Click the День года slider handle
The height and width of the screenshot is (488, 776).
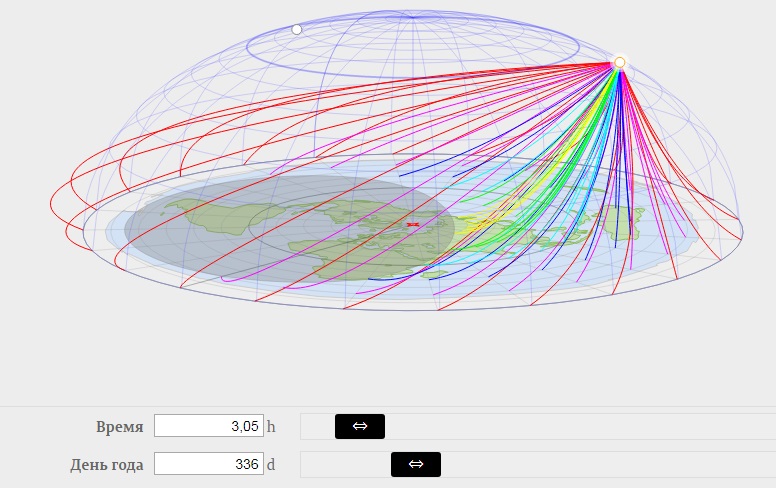416,464
